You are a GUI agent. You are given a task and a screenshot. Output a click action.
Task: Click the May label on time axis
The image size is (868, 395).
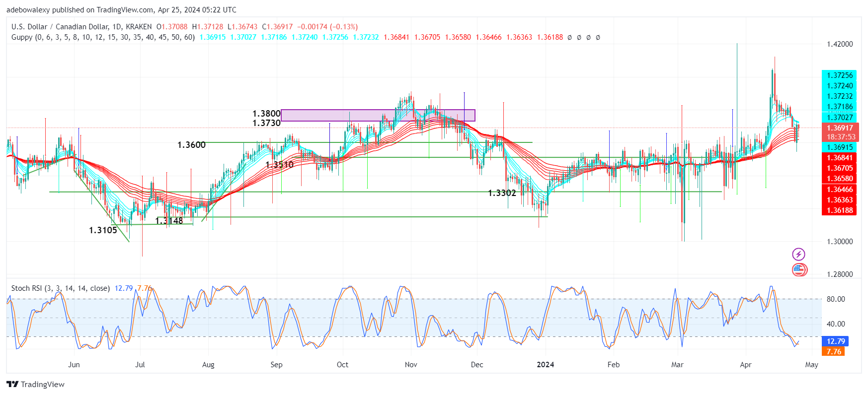812,365
